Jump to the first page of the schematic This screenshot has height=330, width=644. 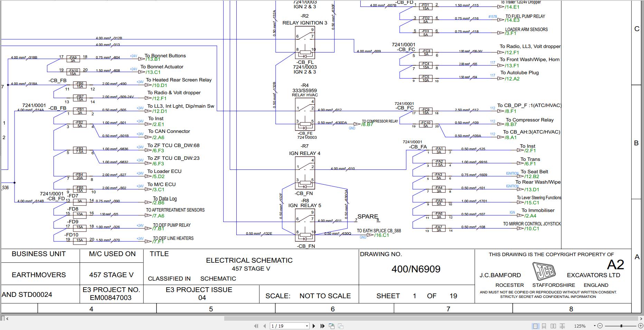click(x=256, y=326)
